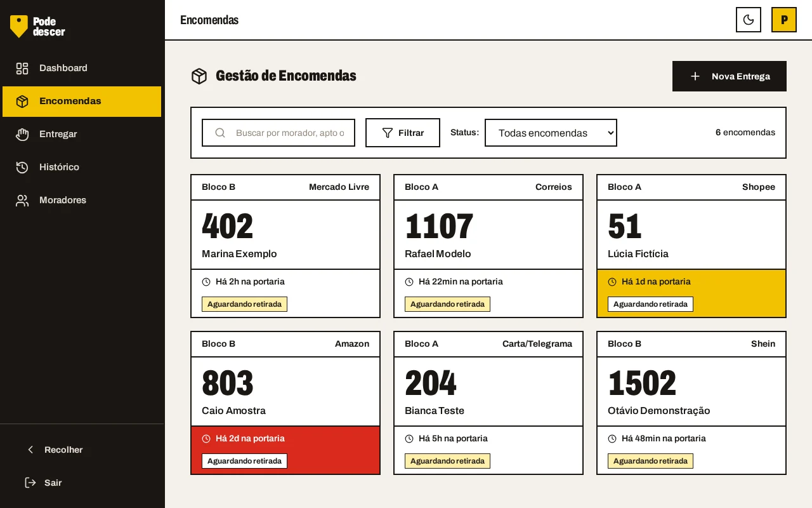Screen dimensions: 812x508
Task: Click the name Bianca Teste
Action: 435,411
